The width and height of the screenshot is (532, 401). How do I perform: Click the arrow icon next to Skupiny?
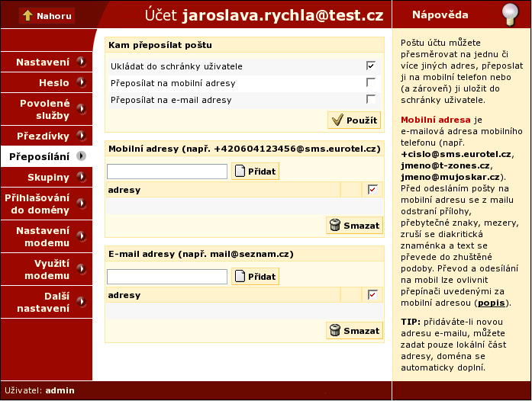click(x=81, y=177)
